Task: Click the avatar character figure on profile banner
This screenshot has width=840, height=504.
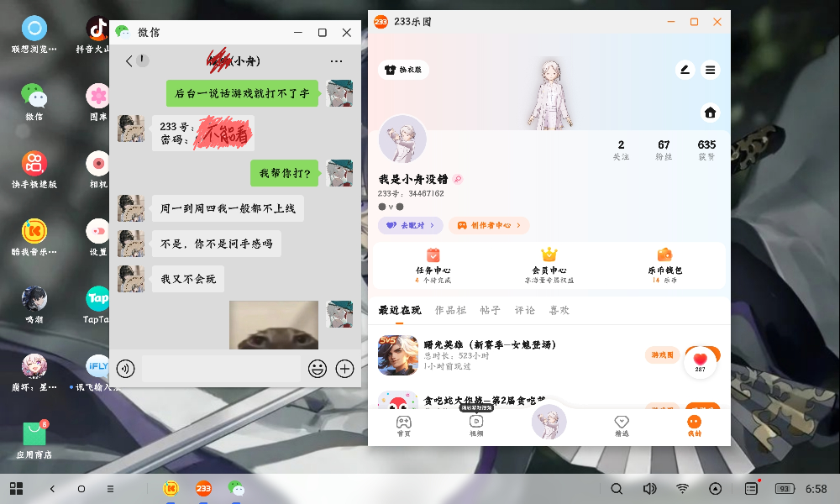Action: coord(549,95)
